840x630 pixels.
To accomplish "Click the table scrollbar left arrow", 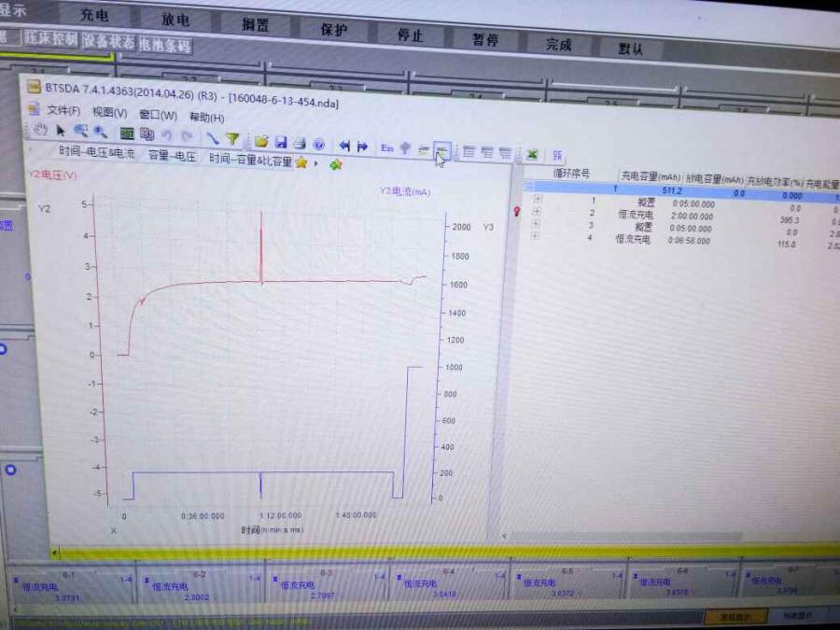I will [504, 535].
